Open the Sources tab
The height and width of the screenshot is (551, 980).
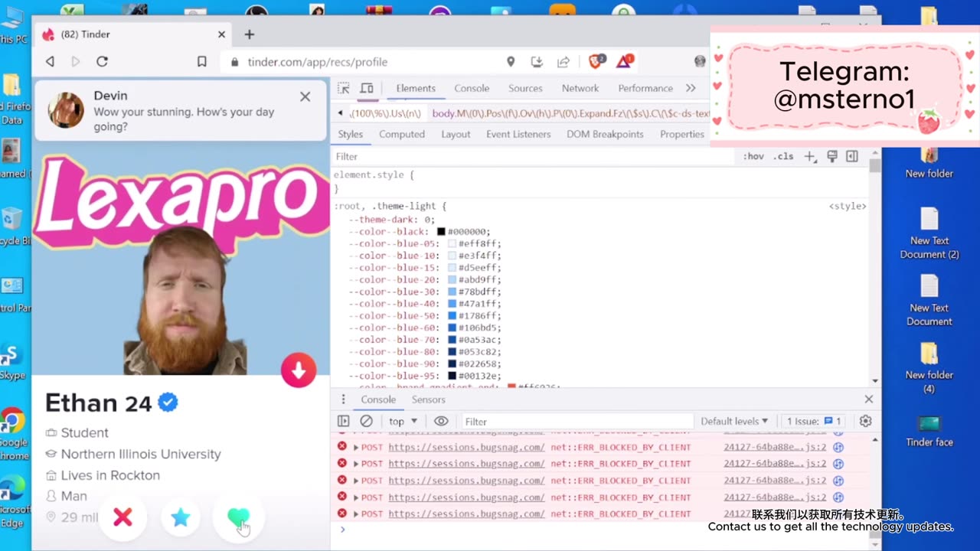pyautogui.click(x=525, y=88)
